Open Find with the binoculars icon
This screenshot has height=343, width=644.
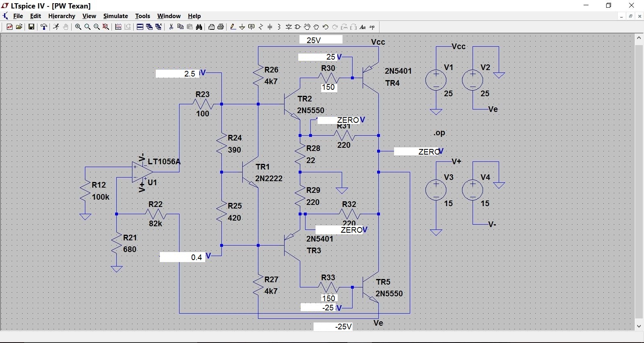[199, 27]
